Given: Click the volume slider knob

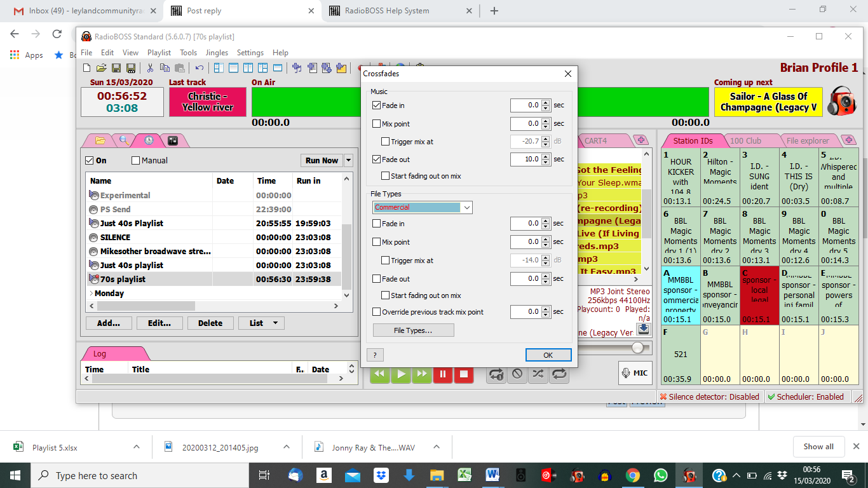Looking at the screenshot, I should [x=637, y=348].
